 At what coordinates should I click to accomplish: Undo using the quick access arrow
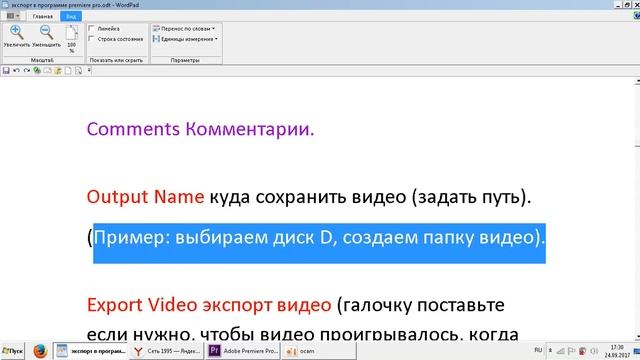(16, 71)
